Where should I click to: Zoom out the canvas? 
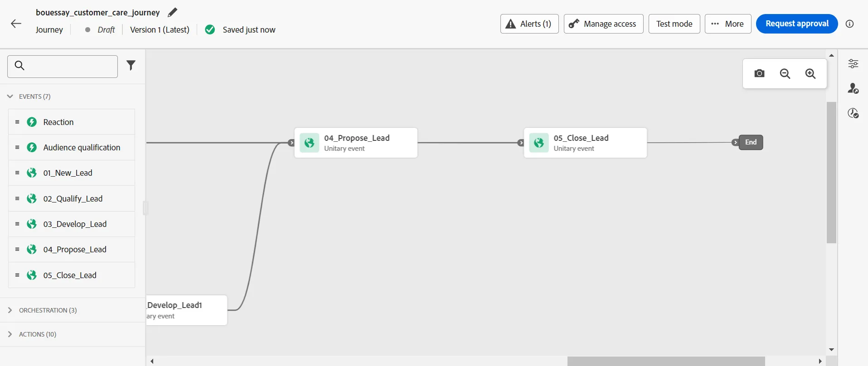pyautogui.click(x=785, y=73)
